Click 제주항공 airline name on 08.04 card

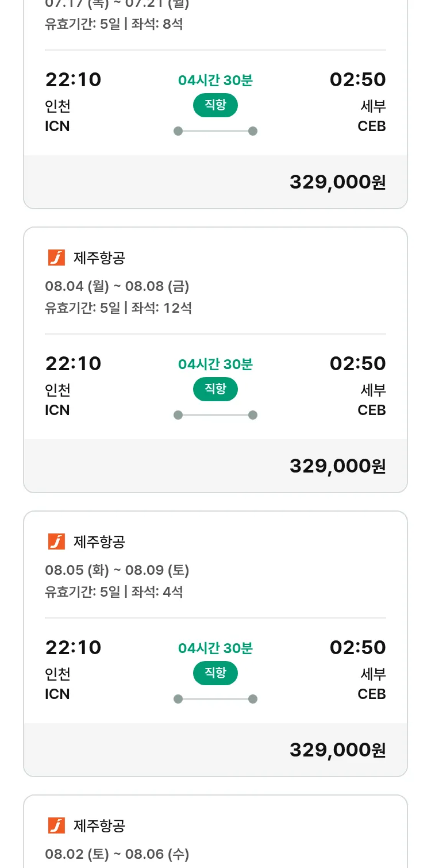(x=99, y=258)
